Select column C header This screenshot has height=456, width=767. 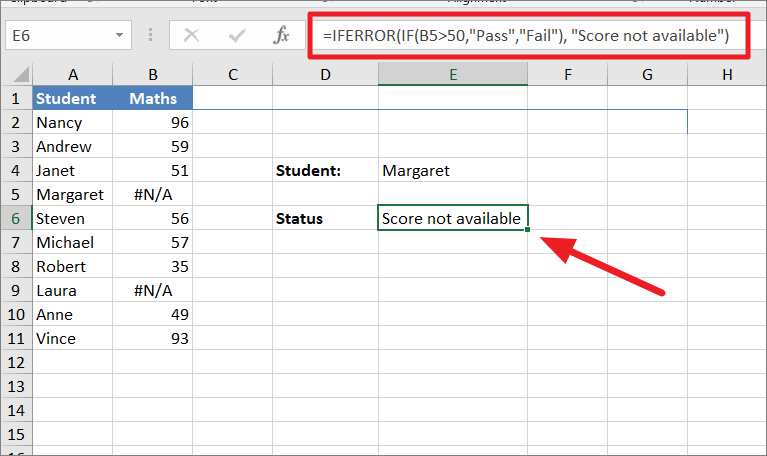[x=232, y=75]
